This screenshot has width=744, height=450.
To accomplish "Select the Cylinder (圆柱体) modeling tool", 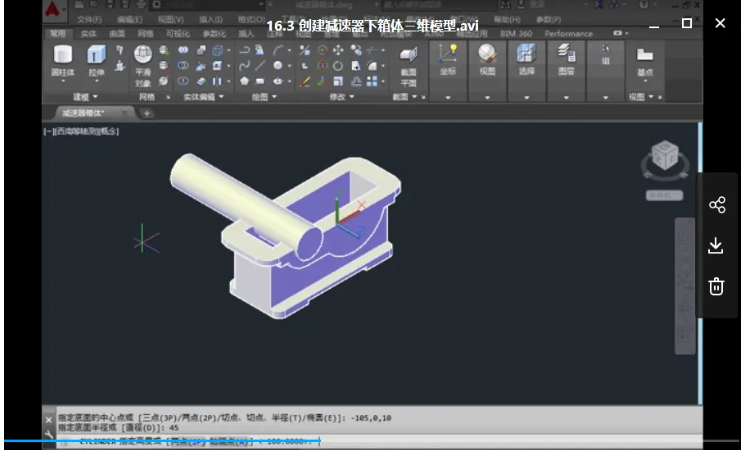I will tap(63, 60).
